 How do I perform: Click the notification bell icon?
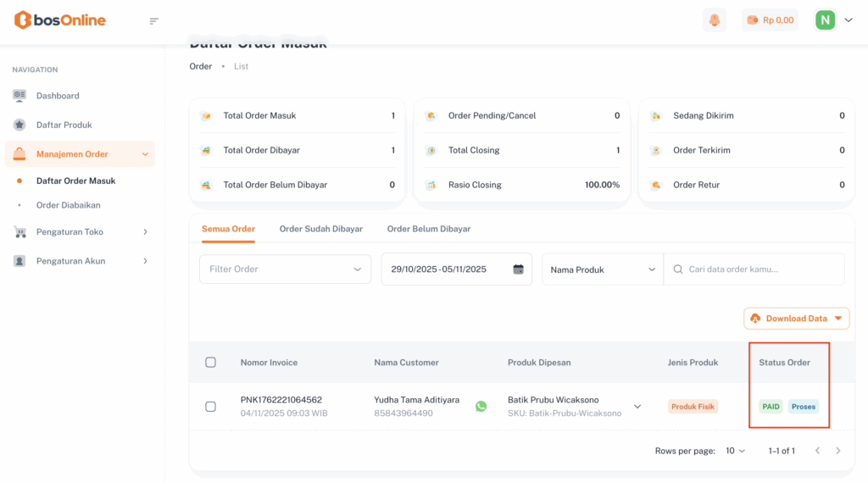pyautogui.click(x=715, y=20)
